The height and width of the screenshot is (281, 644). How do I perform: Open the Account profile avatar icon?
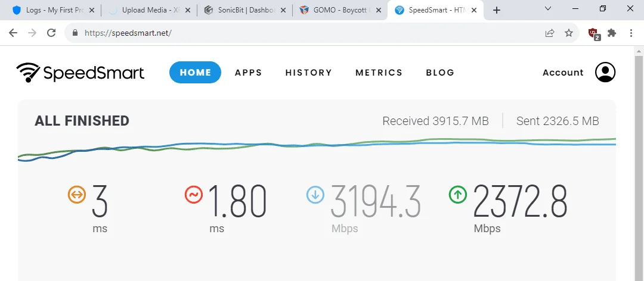(605, 72)
